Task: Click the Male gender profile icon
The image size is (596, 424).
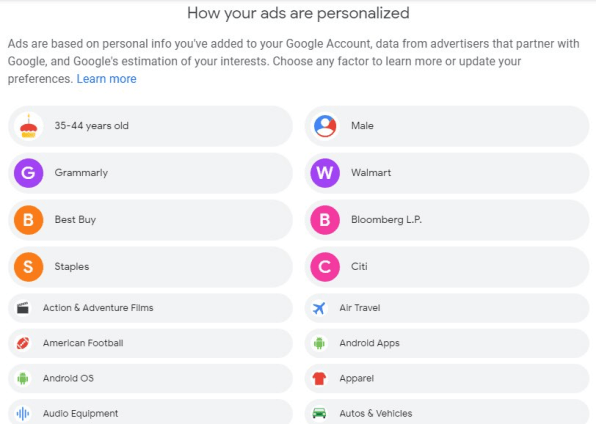Action: click(325, 126)
